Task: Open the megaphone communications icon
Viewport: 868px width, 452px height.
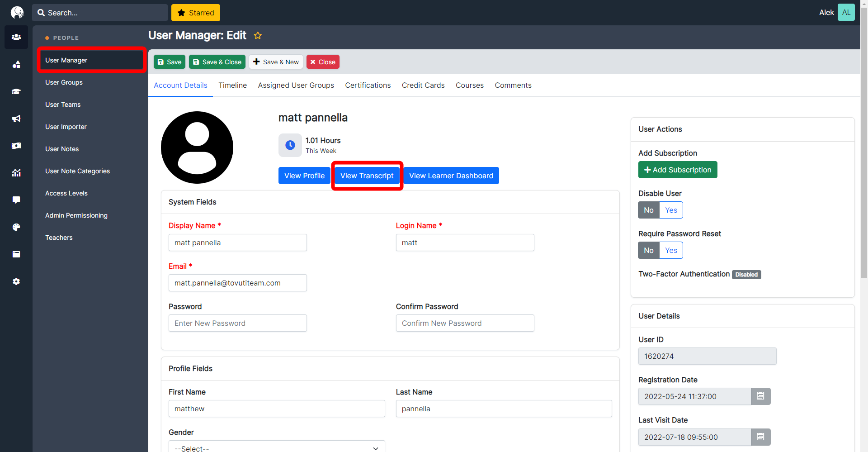Action: tap(16, 119)
